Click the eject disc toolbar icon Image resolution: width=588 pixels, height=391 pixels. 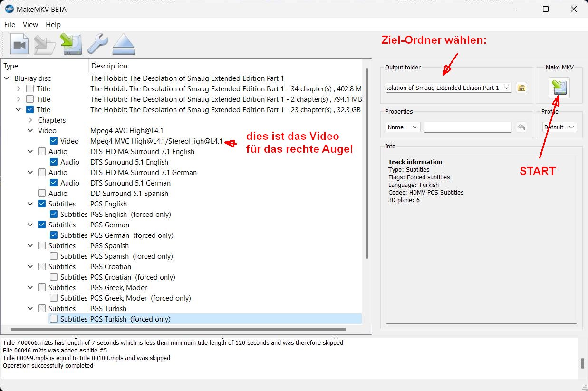click(x=124, y=44)
